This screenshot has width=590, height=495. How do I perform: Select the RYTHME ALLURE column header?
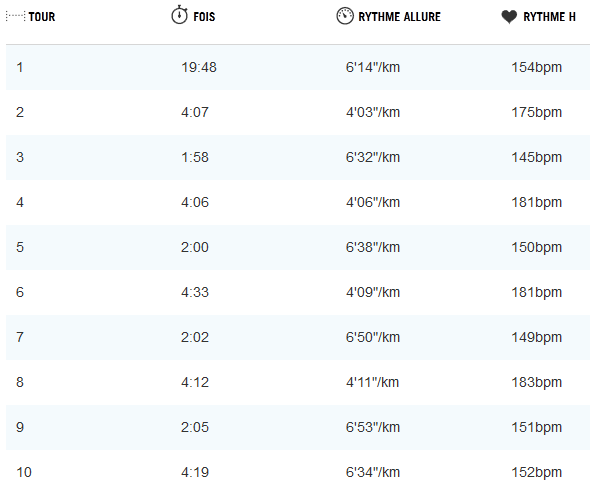point(399,17)
